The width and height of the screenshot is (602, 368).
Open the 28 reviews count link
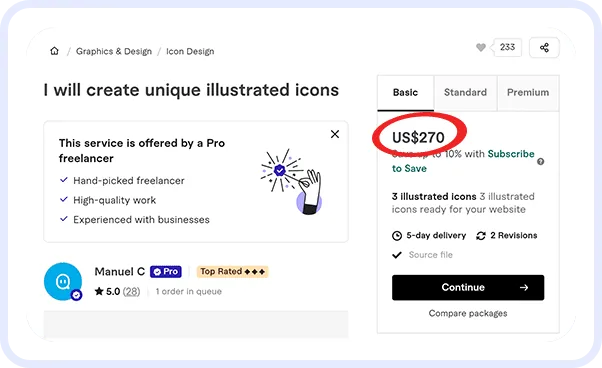click(x=131, y=292)
